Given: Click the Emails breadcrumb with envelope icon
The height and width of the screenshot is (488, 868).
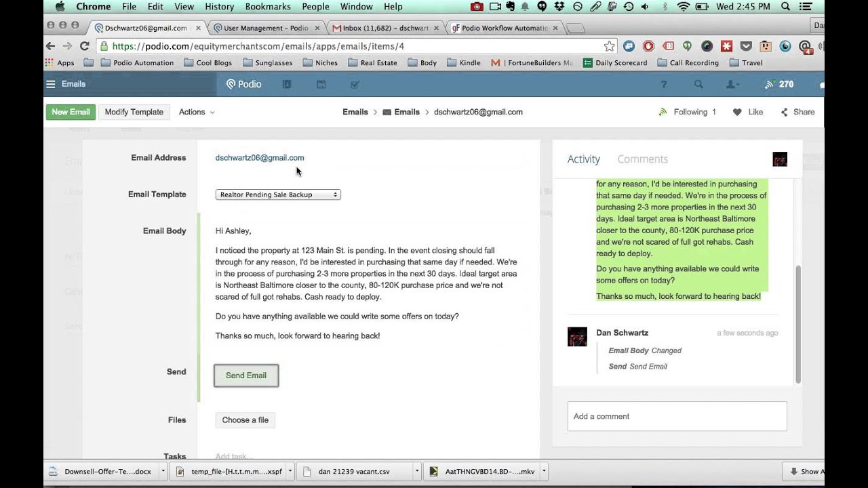Looking at the screenshot, I should tap(401, 112).
